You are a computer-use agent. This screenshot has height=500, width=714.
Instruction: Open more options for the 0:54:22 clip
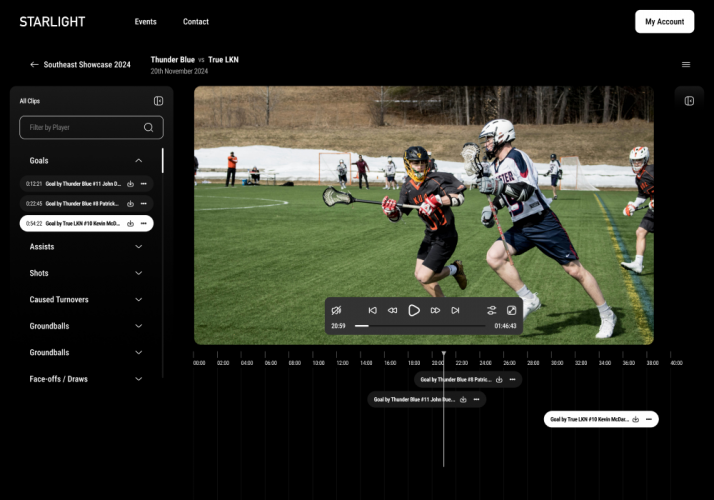(143, 224)
